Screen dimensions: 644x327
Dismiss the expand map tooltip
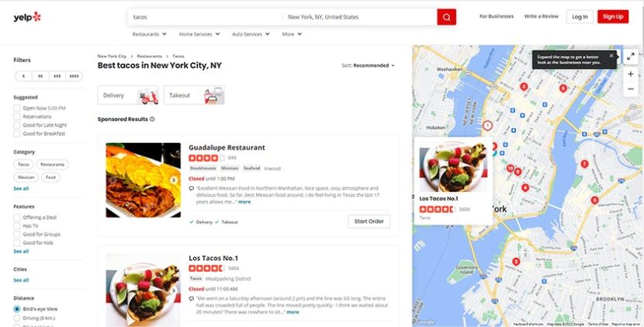(x=611, y=55)
